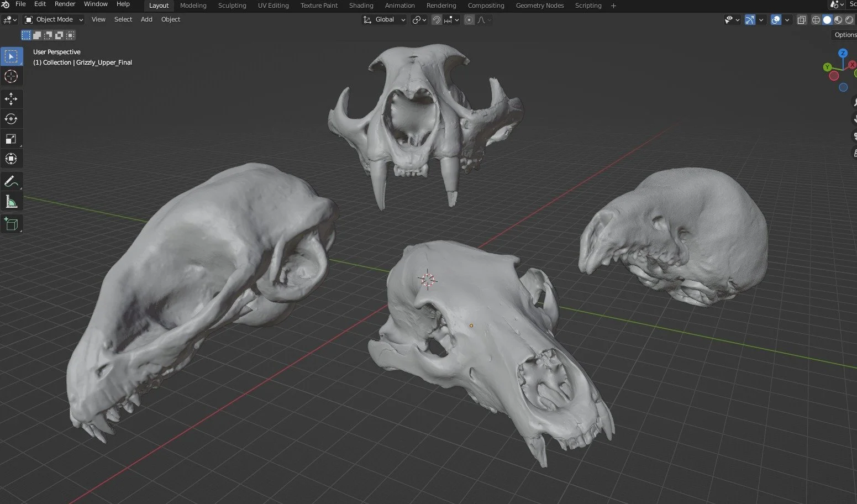
Task: Expand overlay options dropdown arrow
Action: point(787,20)
